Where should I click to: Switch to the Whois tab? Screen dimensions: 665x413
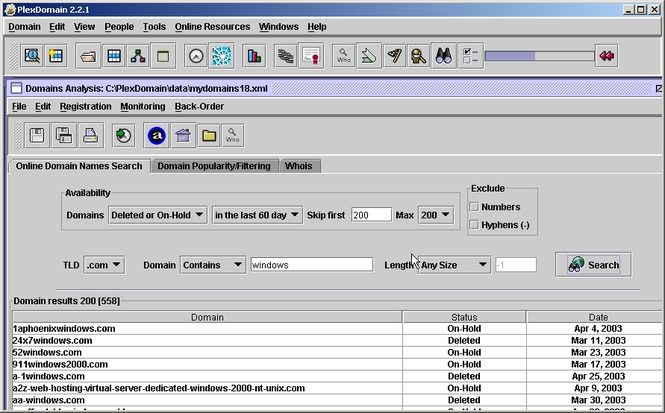click(x=299, y=166)
